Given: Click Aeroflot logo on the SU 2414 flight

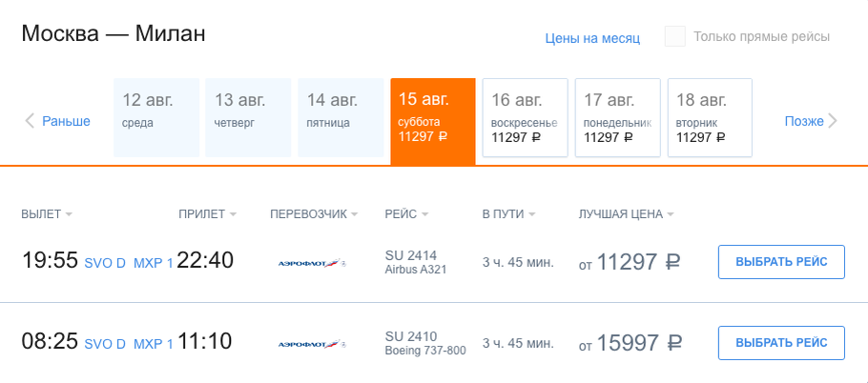Looking at the screenshot, I should 313,262.
